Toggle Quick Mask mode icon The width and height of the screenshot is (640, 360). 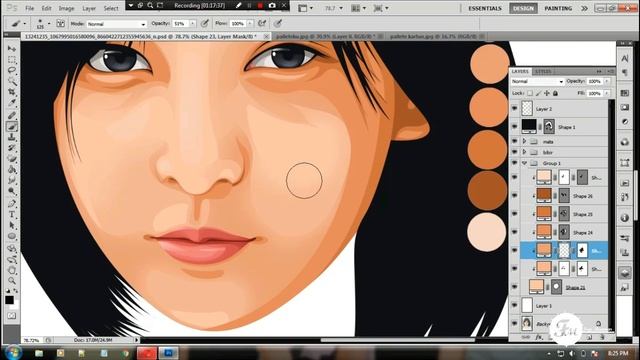click(x=12, y=316)
